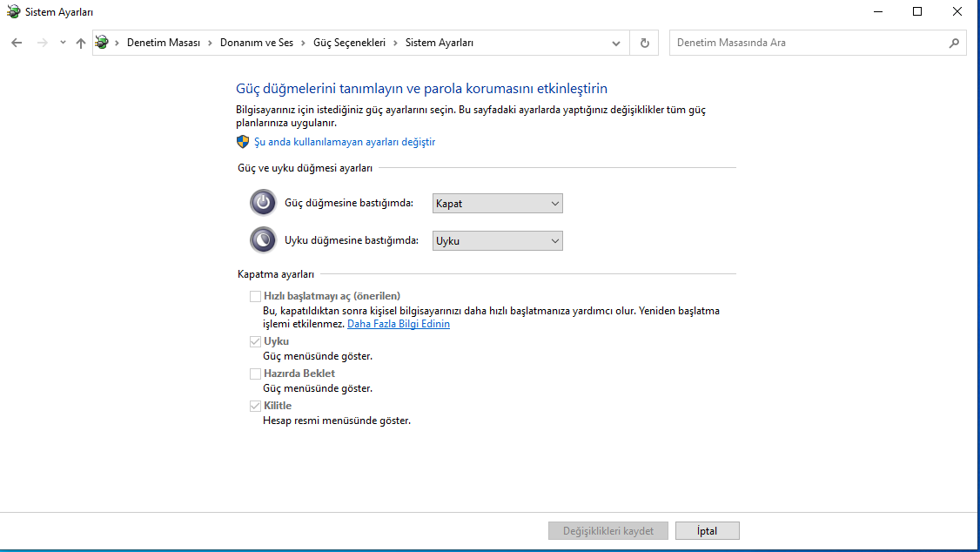Screen dimensions: 980x552
Task: Open the Uyku düğmesine bastığımda dropdown
Action: pos(498,240)
